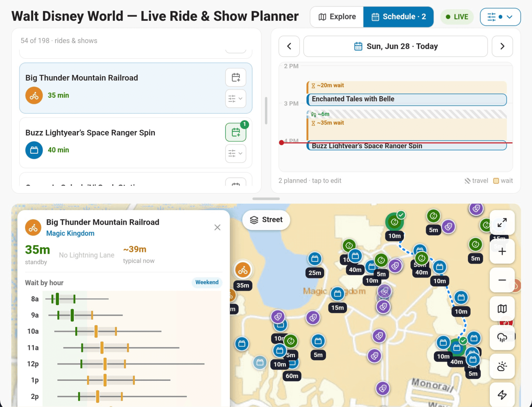Click the 35m label under Big Thunder marker
This screenshot has width=532, height=407.
tap(243, 286)
